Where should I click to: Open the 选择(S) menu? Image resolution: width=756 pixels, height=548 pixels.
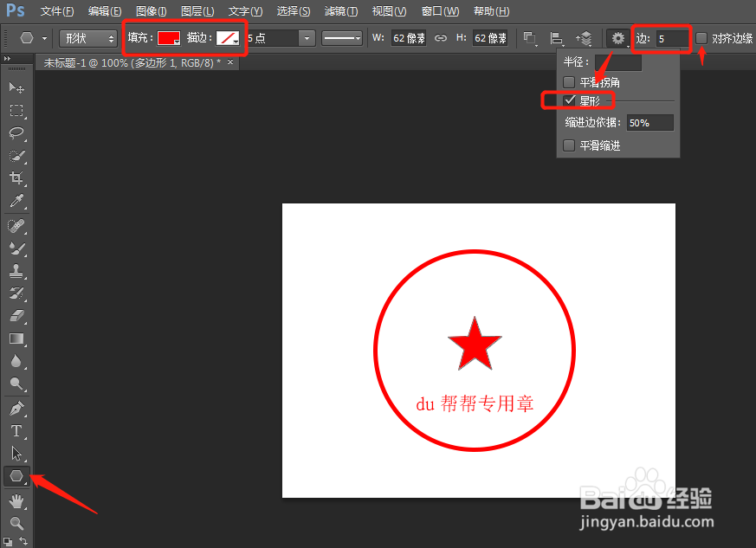pos(294,11)
